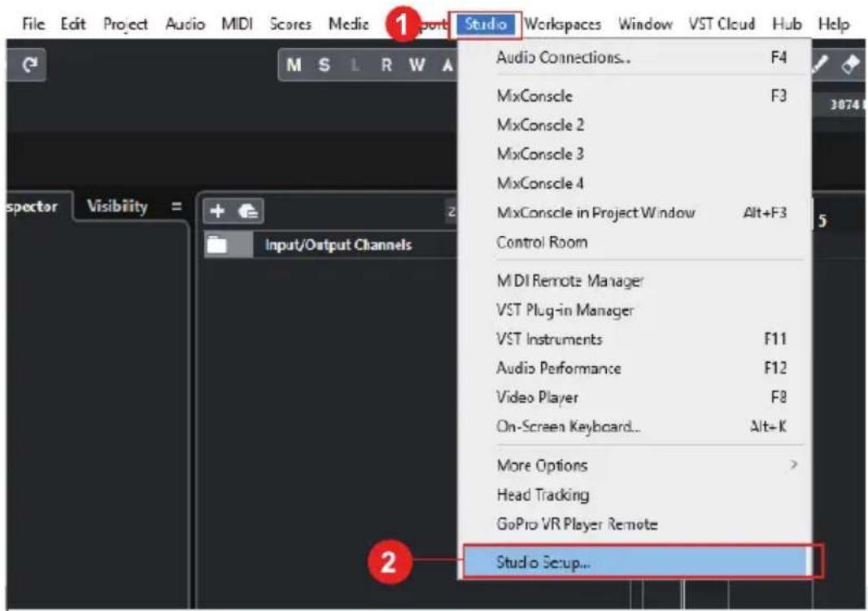The height and width of the screenshot is (611, 868).
Task: Choose Audio Connections from Studio menu
Action: (x=635, y=58)
